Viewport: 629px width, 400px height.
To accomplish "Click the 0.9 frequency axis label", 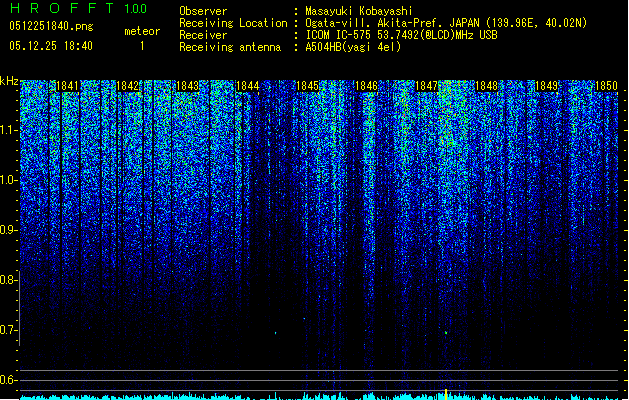I will 8,230.
